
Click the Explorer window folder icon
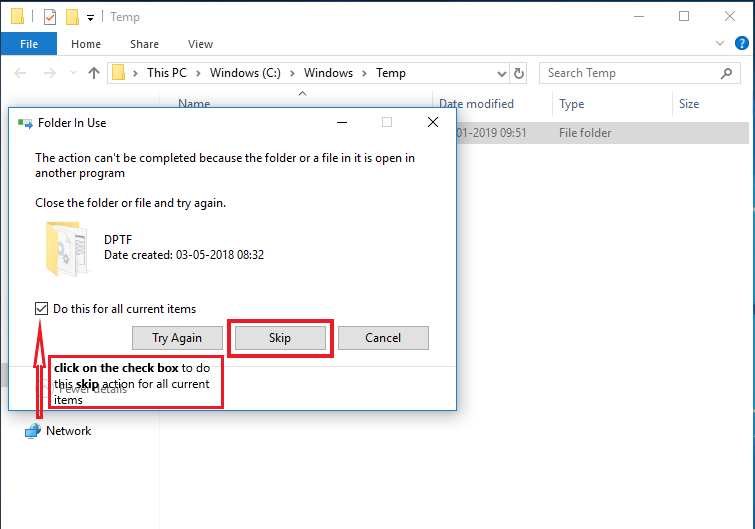point(17,16)
